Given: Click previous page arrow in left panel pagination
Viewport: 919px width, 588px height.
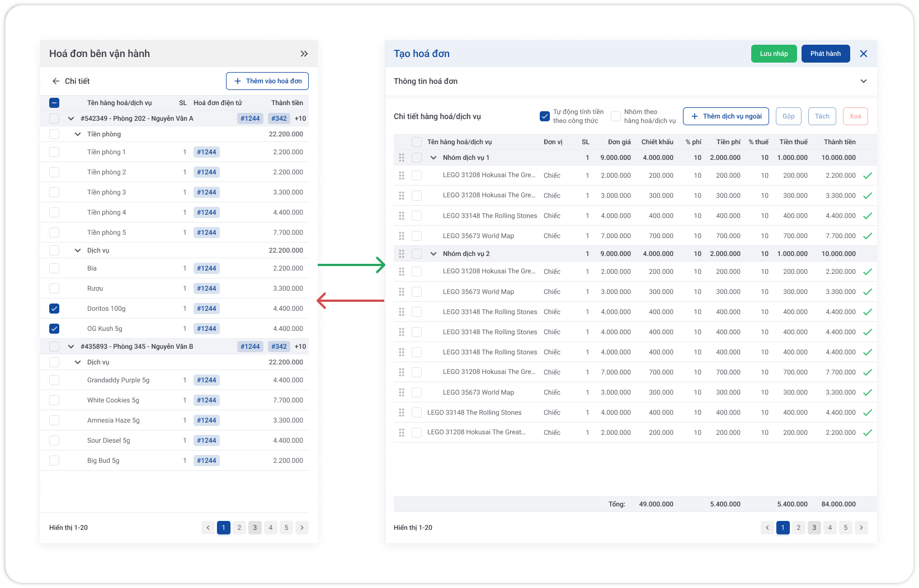Looking at the screenshot, I should 208,528.
